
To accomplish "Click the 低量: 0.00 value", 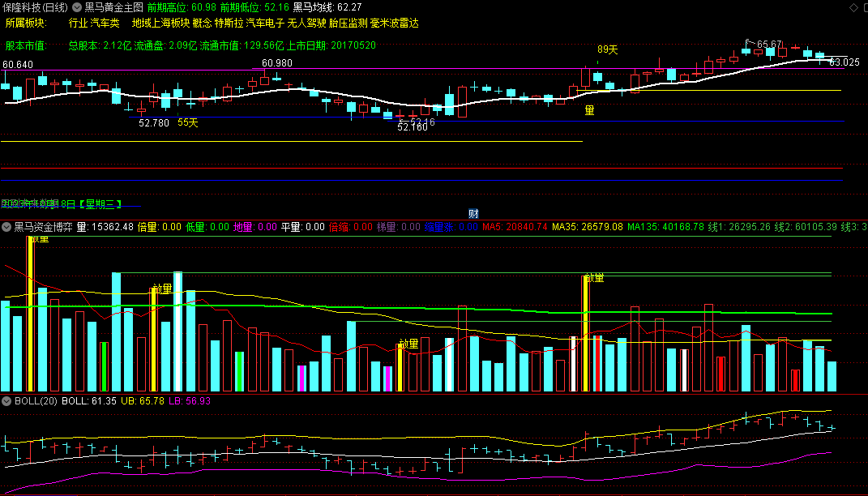I will (x=207, y=227).
